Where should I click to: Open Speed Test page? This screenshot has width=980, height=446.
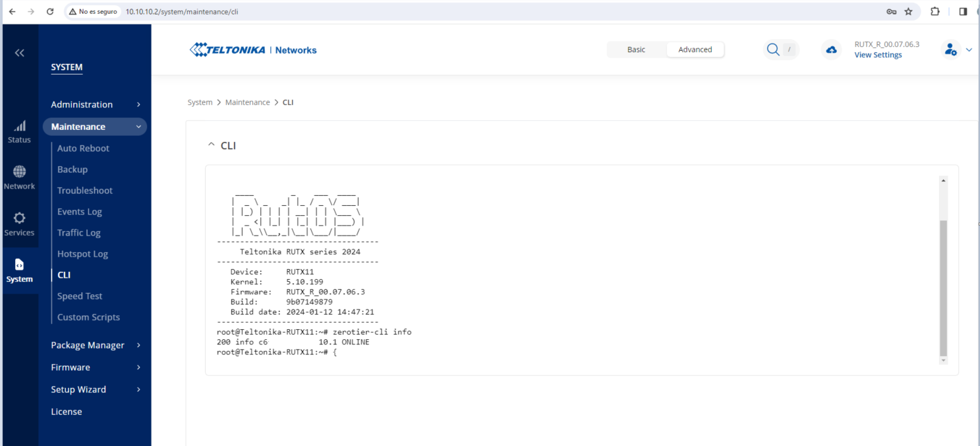pyautogui.click(x=80, y=296)
